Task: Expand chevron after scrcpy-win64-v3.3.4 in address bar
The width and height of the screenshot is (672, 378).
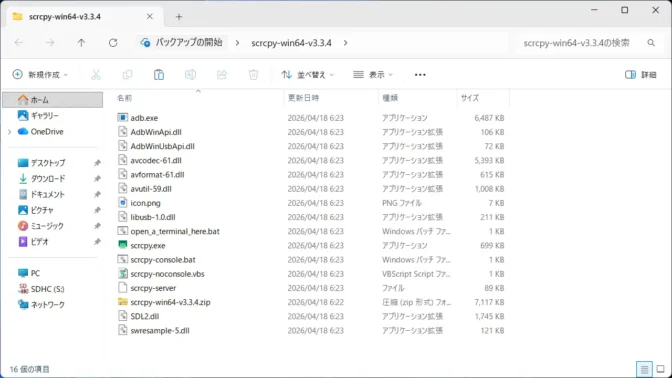Action: (x=345, y=43)
